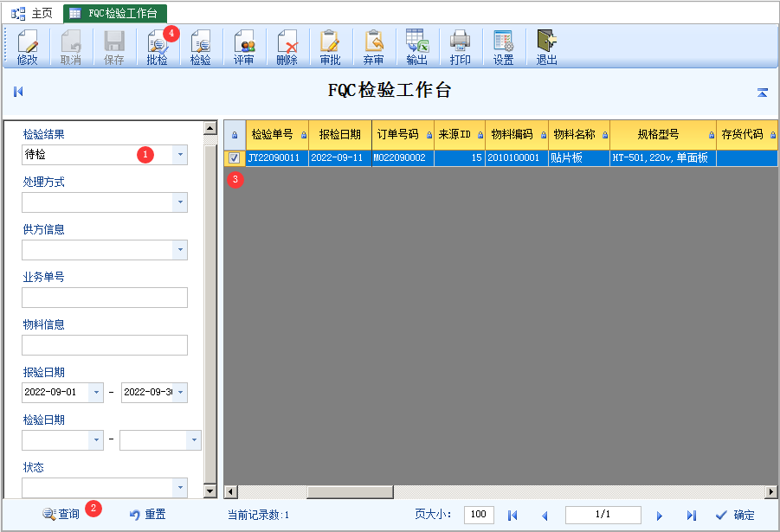Viewport: 780px width, 532px height.
Task: Click the lock icon in 规格型号 header
Action: coord(712,135)
